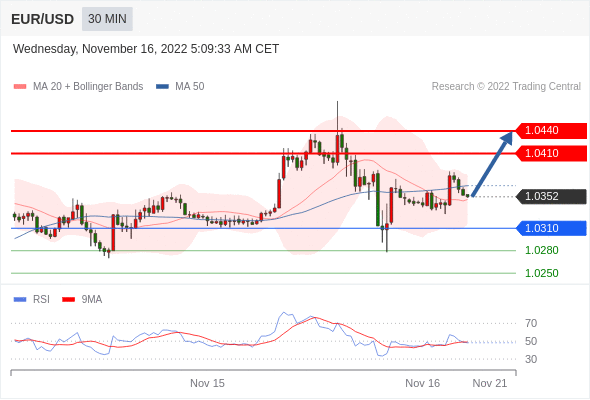Click the RSI legend color swatch

pyautogui.click(x=20, y=300)
